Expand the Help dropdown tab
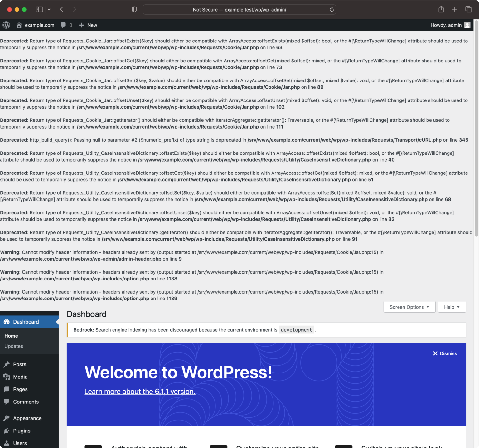 pyautogui.click(x=452, y=307)
